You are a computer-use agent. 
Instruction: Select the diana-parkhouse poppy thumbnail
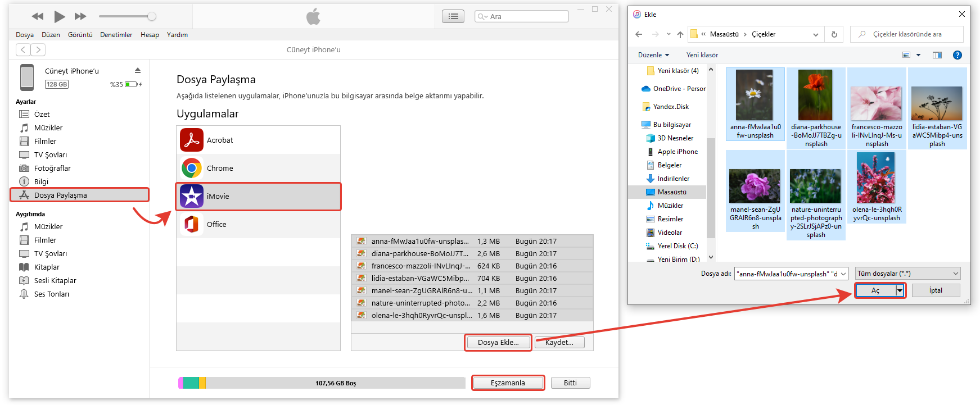point(815,95)
